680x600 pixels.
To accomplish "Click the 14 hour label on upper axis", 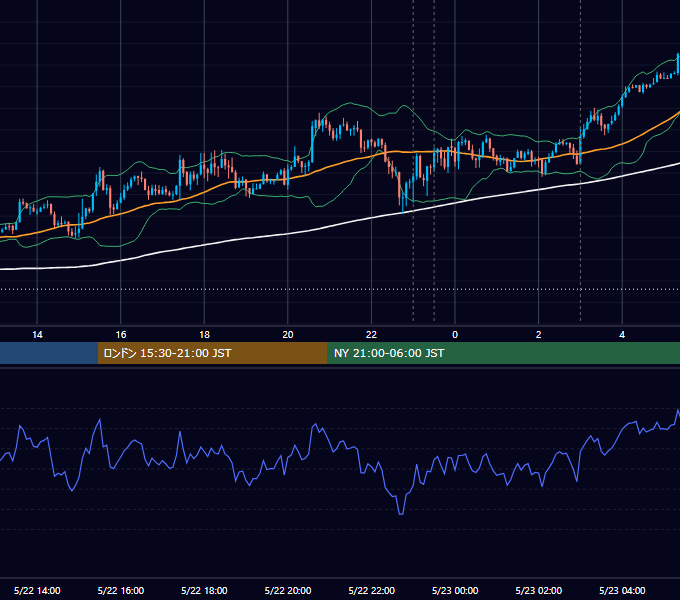I will point(37,335).
